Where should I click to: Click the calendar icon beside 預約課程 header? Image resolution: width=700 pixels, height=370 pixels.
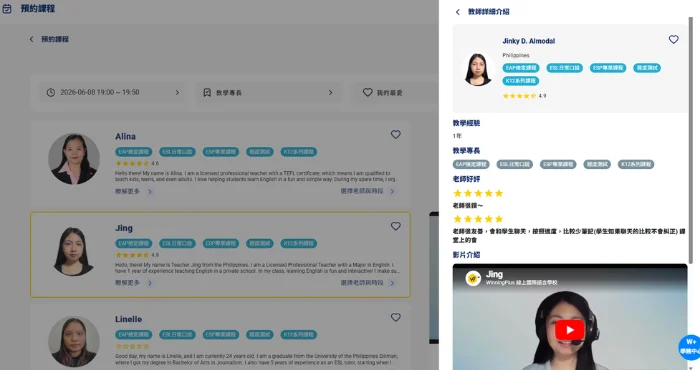point(7,8)
